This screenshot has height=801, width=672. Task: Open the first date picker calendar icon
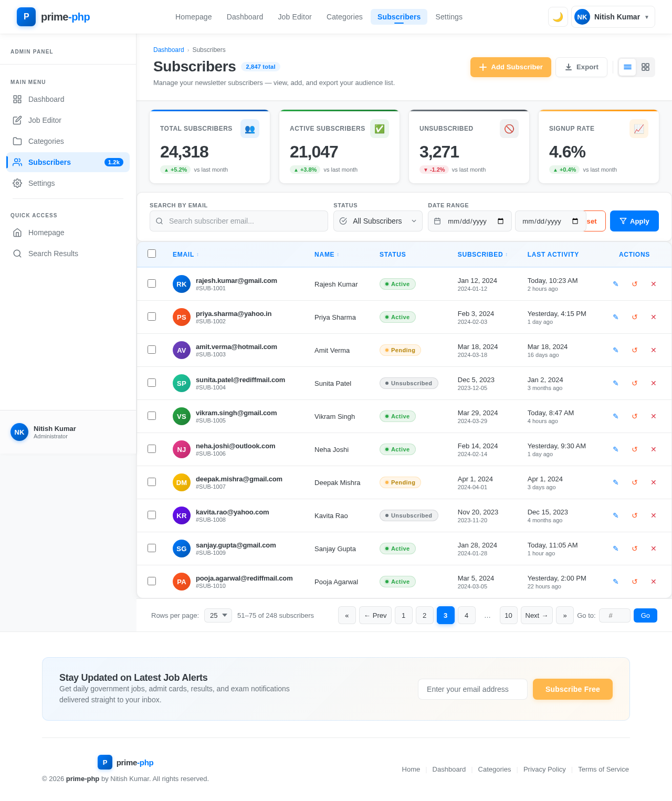[x=500, y=221]
